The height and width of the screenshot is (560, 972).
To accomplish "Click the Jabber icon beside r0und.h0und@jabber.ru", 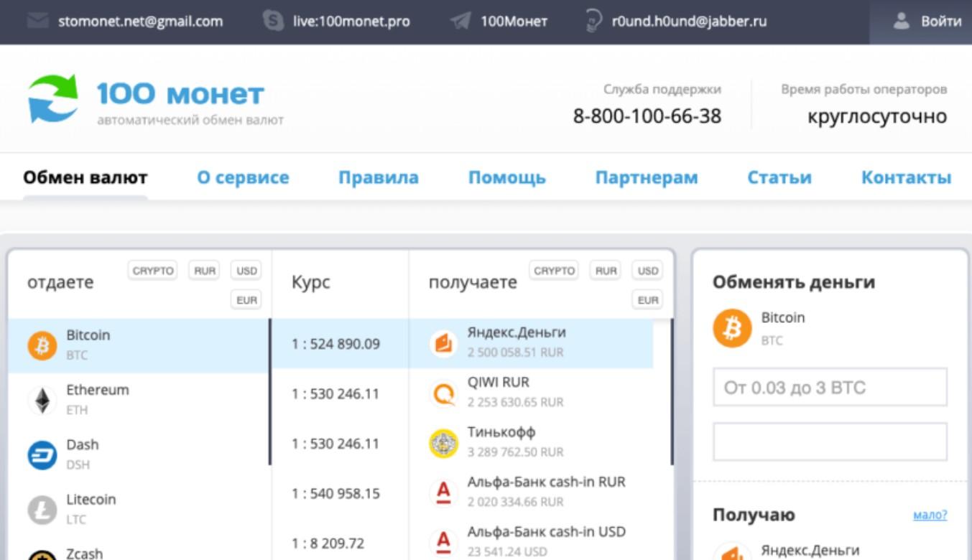I will pyautogui.click(x=593, y=21).
